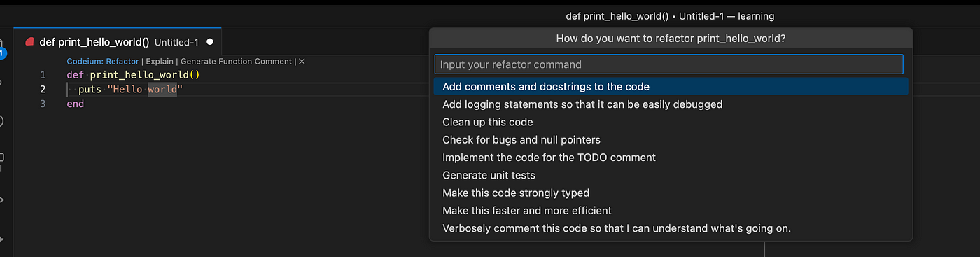Click the unsaved-changes dot on the Untitled-1 tab

(209, 42)
